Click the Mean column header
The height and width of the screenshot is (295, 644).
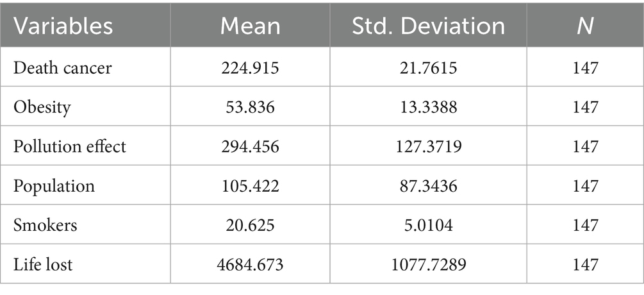tap(250, 26)
